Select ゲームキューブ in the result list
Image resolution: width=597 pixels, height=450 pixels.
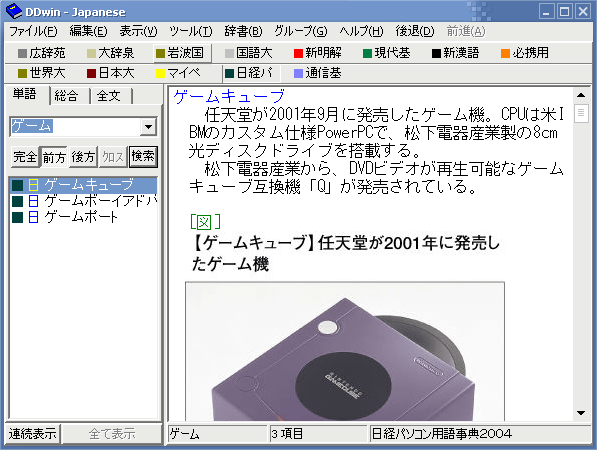coord(83,185)
